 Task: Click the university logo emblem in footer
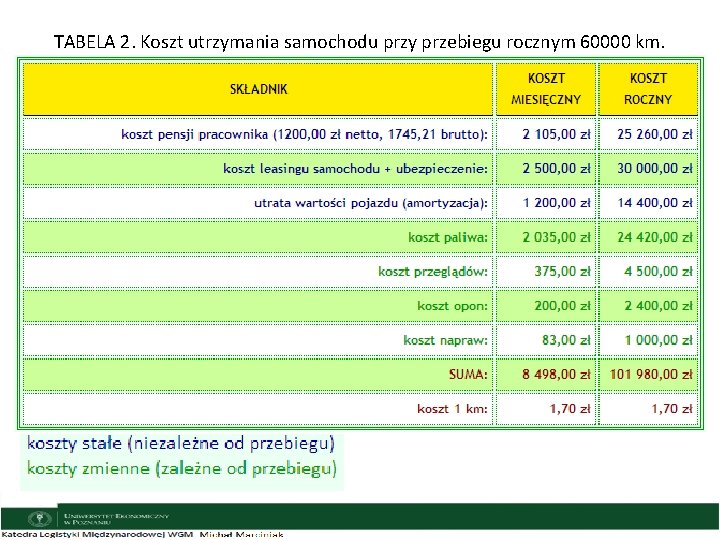pyautogui.click(x=40, y=519)
